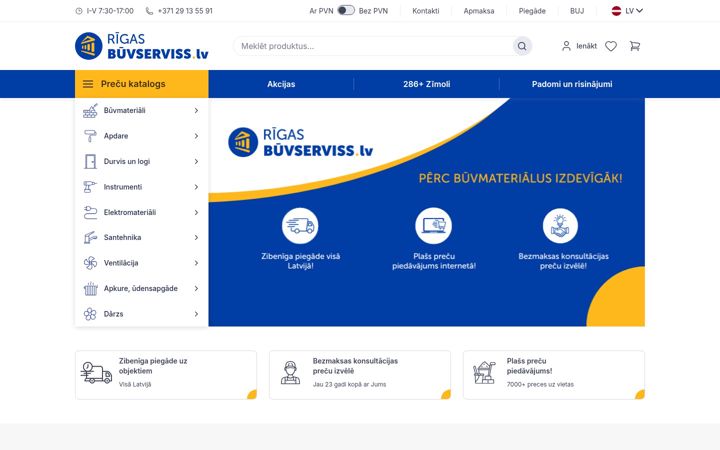Open the 286+ Zīmoli menu item
Viewport: 720px width, 450px height.
point(427,84)
